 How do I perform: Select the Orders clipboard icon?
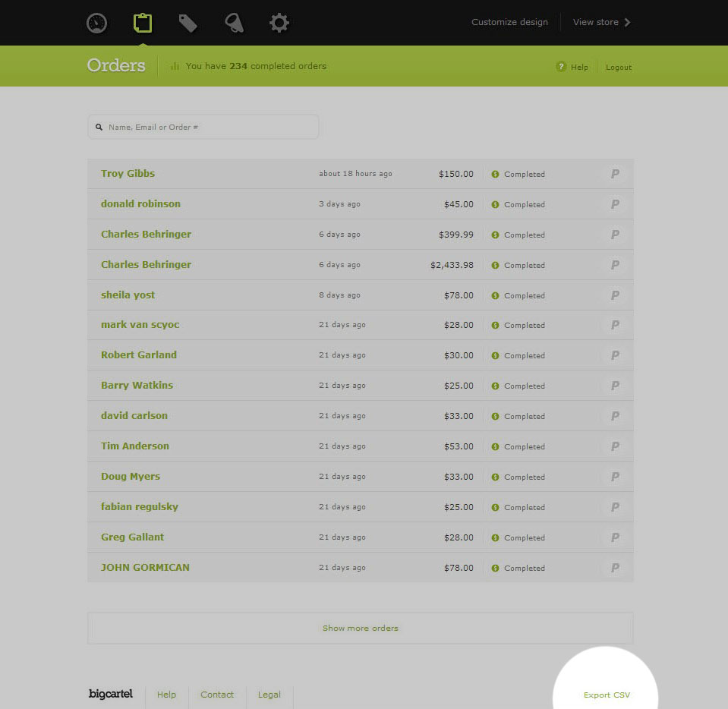[143, 23]
